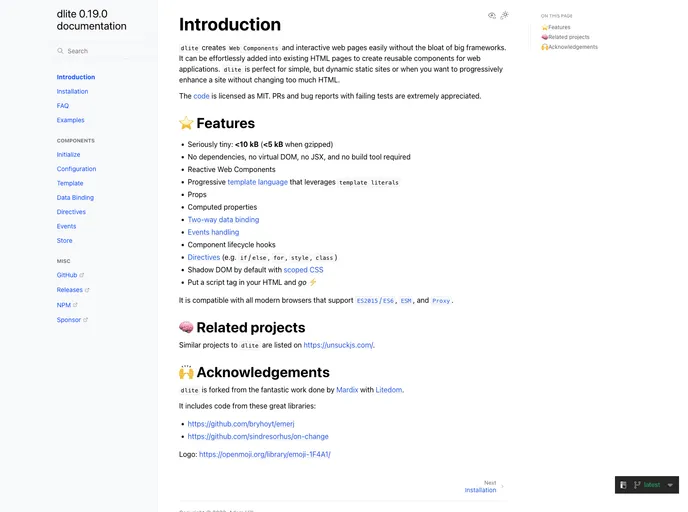Go to the Template sidebar page
The width and height of the screenshot is (688, 512).
(70, 183)
